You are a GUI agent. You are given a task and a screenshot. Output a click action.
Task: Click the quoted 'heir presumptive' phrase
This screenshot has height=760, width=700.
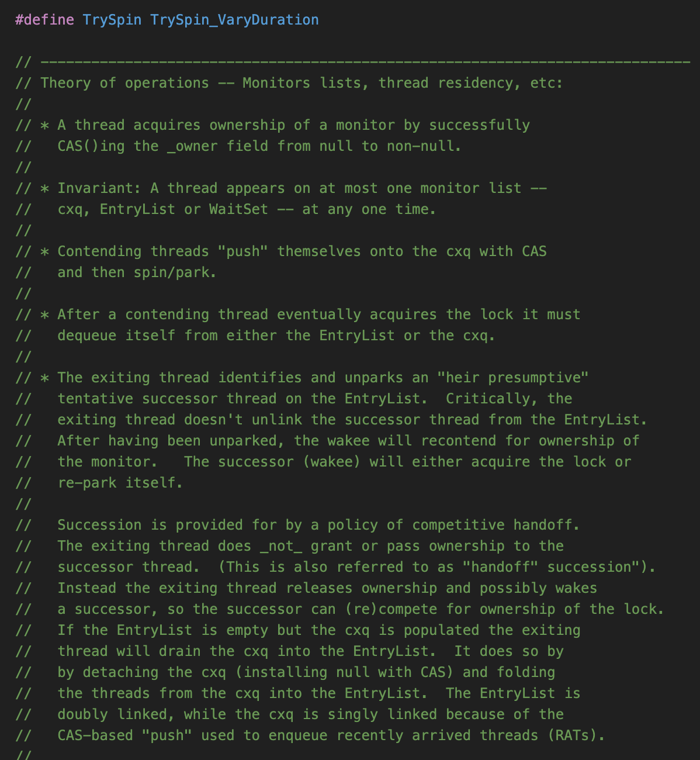[x=513, y=378]
